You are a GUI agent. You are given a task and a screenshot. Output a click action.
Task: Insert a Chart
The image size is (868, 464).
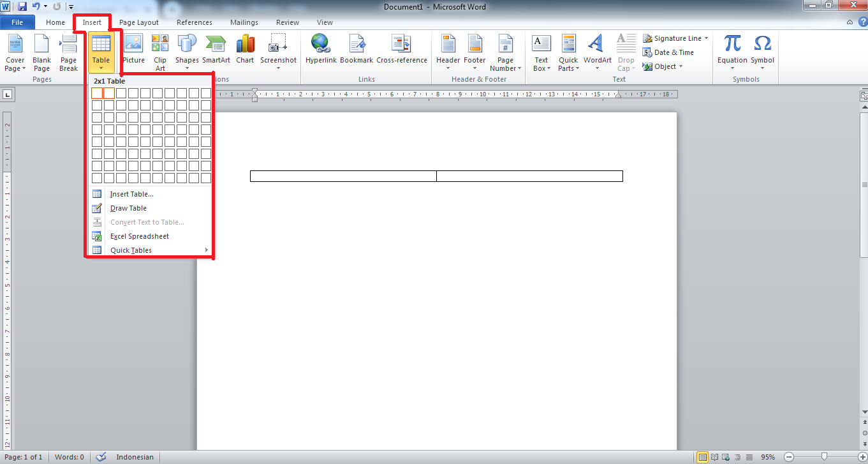(245, 51)
